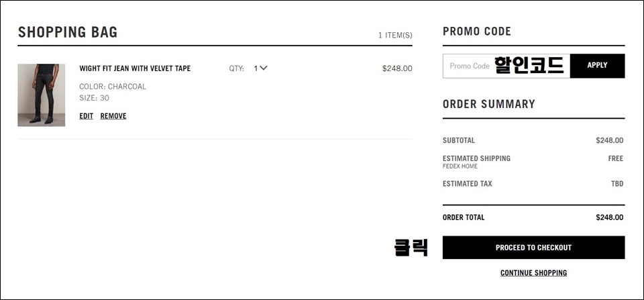
Task: Click the EDIT link for the jean
Action: pos(87,116)
